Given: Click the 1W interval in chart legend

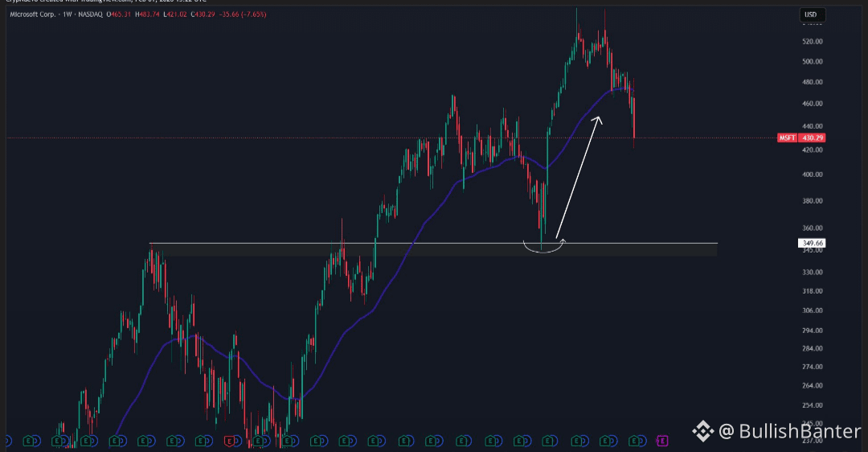Looking at the screenshot, I should 68,14.
